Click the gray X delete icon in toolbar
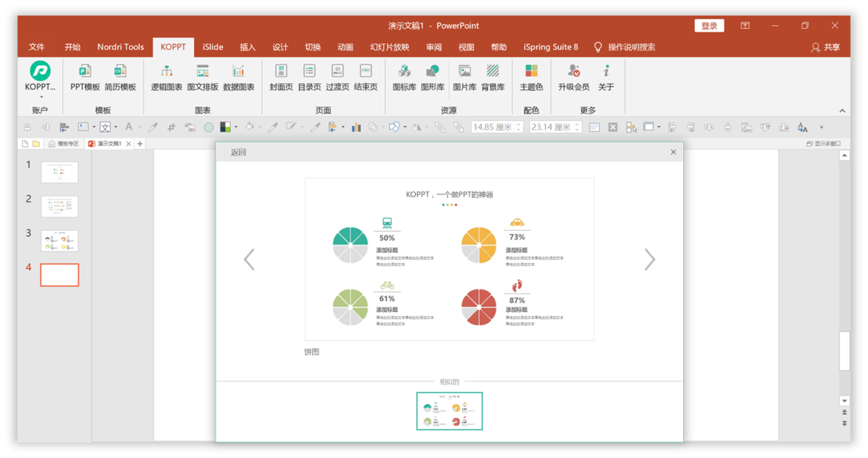This screenshot has height=458, width=868. coord(612,127)
